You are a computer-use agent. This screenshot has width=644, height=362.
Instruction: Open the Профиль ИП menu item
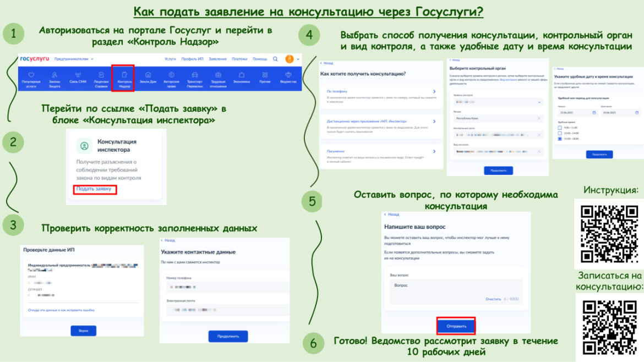(x=192, y=59)
